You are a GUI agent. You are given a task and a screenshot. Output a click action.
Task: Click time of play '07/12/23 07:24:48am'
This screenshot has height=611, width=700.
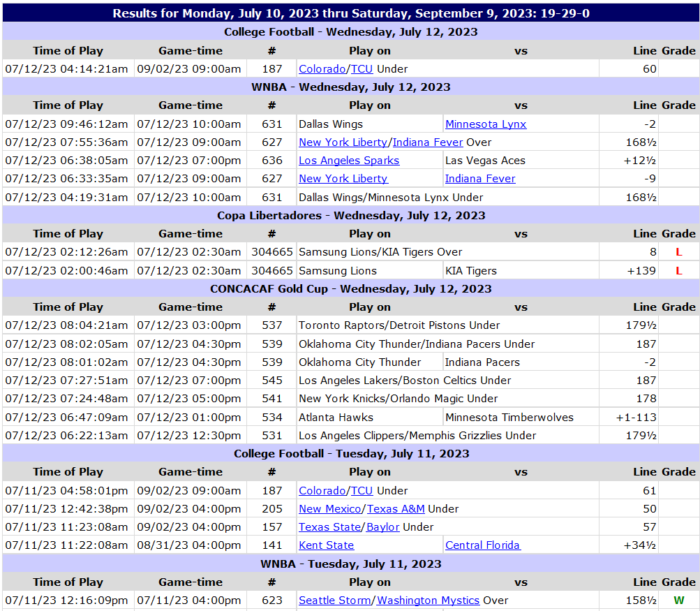pyautogui.click(x=66, y=399)
